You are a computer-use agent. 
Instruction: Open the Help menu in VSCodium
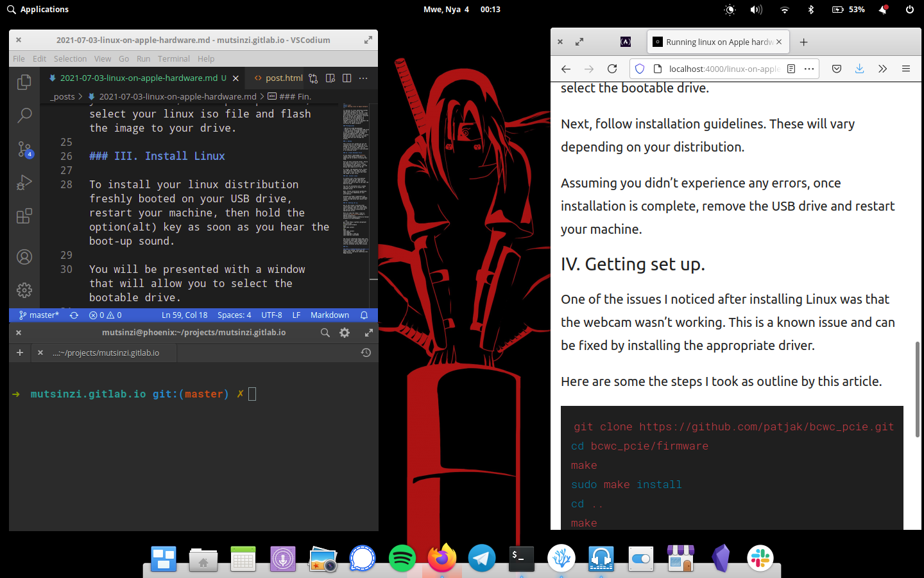[x=206, y=58]
